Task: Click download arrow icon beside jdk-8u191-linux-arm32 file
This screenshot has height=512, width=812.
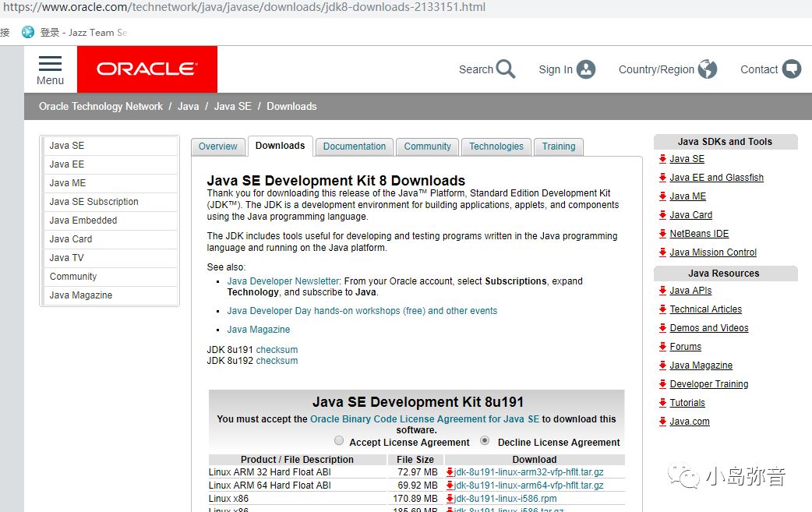Action: [x=450, y=472]
